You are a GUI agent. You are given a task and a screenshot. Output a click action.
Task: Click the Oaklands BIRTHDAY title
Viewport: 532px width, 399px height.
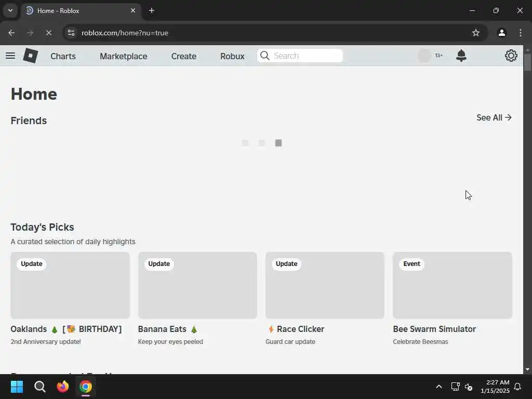pos(66,329)
